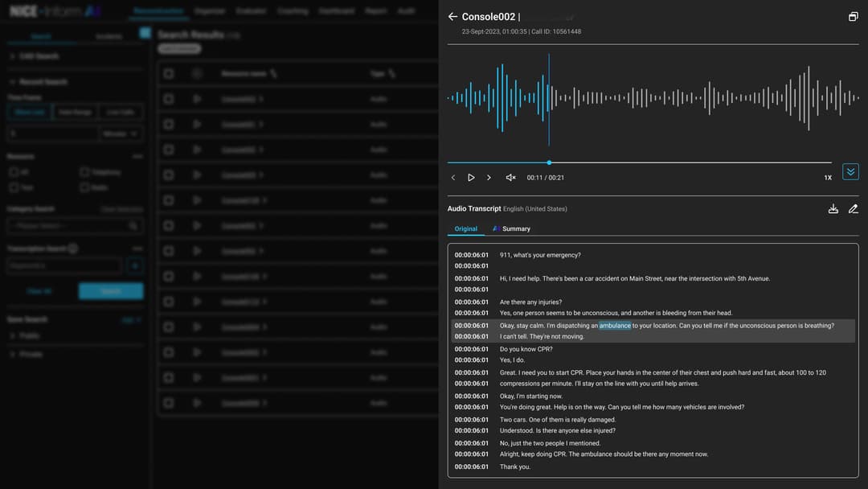Select transcript line "Are there any injuries?"
Screen dimensions: 868x489
[530, 302]
